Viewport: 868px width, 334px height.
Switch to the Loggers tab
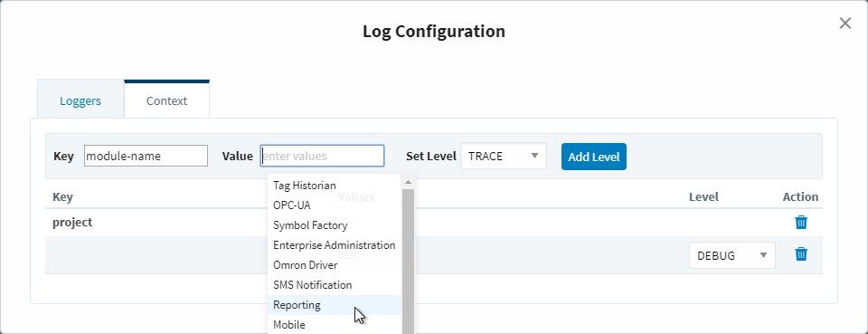(x=80, y=100)
